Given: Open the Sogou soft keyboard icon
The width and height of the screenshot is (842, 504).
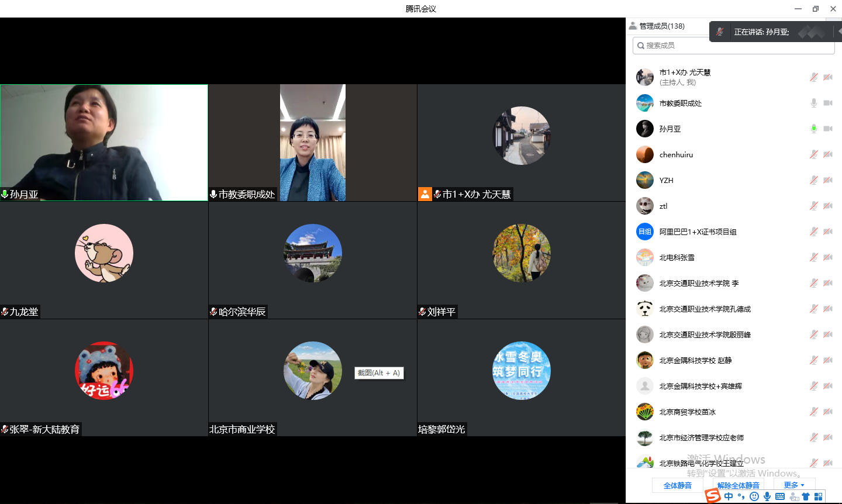Looking at the screenshot, I should coord(780,496).
